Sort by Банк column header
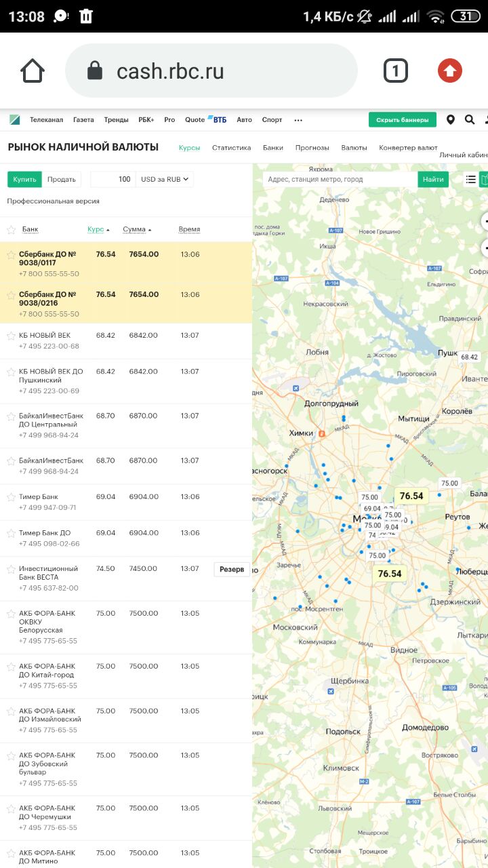This screenshot has width=488, height=868. coord(30,229)
